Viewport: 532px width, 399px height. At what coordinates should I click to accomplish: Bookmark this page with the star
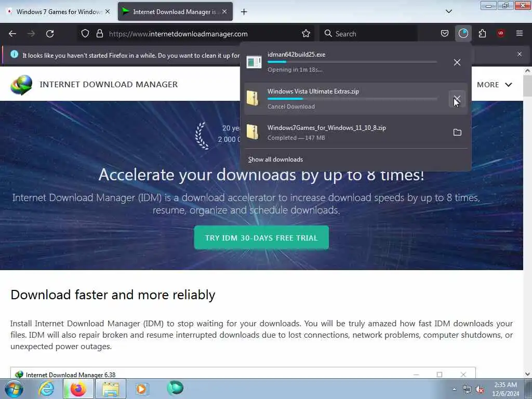click(306, 34)
